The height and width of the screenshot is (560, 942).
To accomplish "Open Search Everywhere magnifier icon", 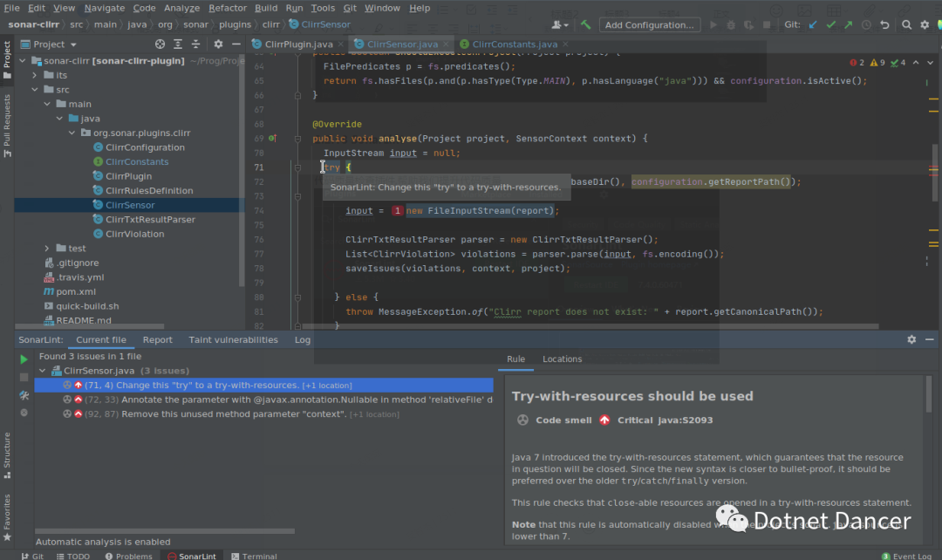I will [x=907, y=25].
